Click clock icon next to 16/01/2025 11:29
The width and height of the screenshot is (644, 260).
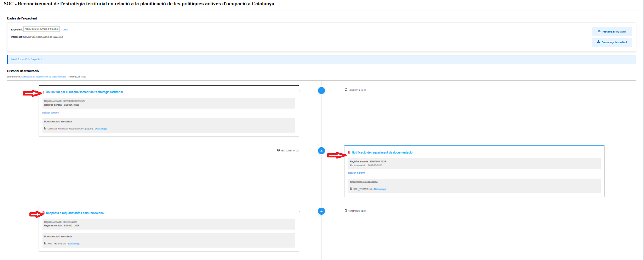click(346, 90)
